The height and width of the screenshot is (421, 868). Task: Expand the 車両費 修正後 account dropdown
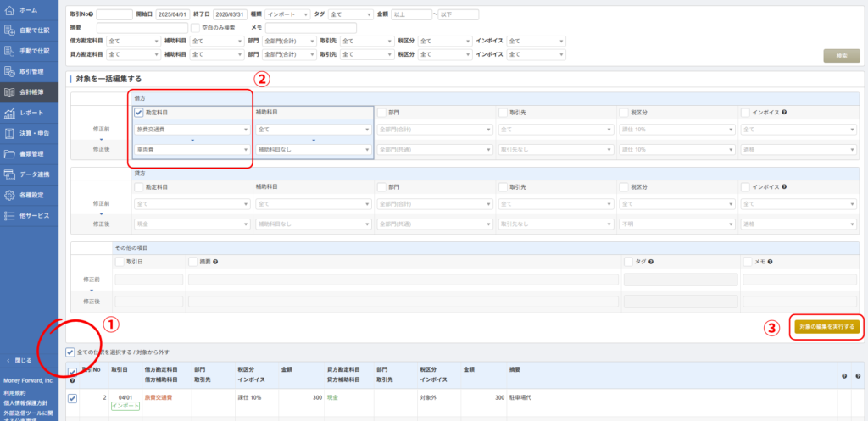[192, 149]
